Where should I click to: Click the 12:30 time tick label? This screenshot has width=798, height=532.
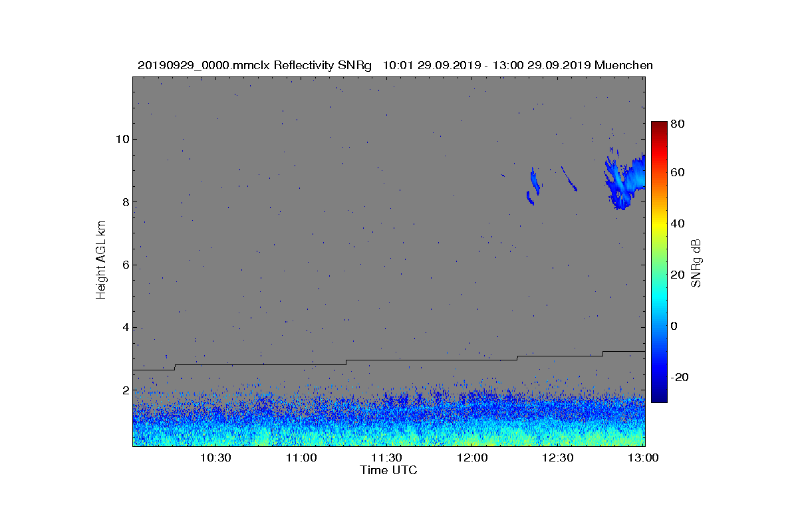point(559,458)
